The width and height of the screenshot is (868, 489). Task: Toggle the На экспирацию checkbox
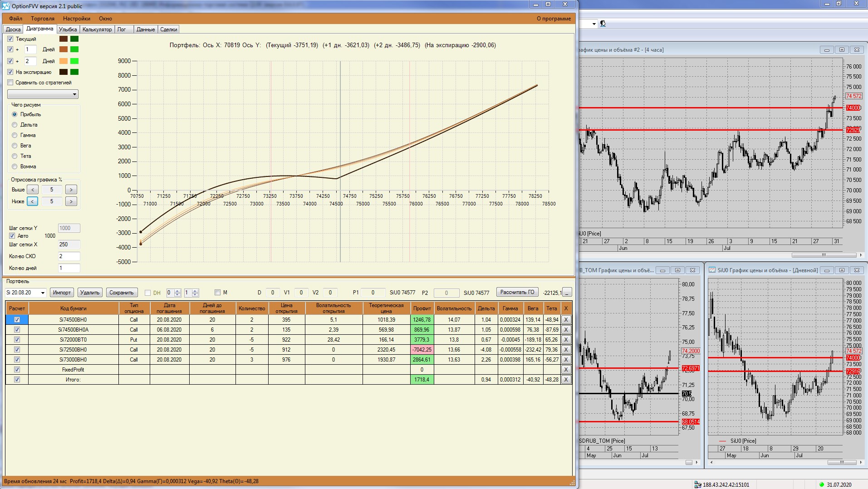[10, 72]
